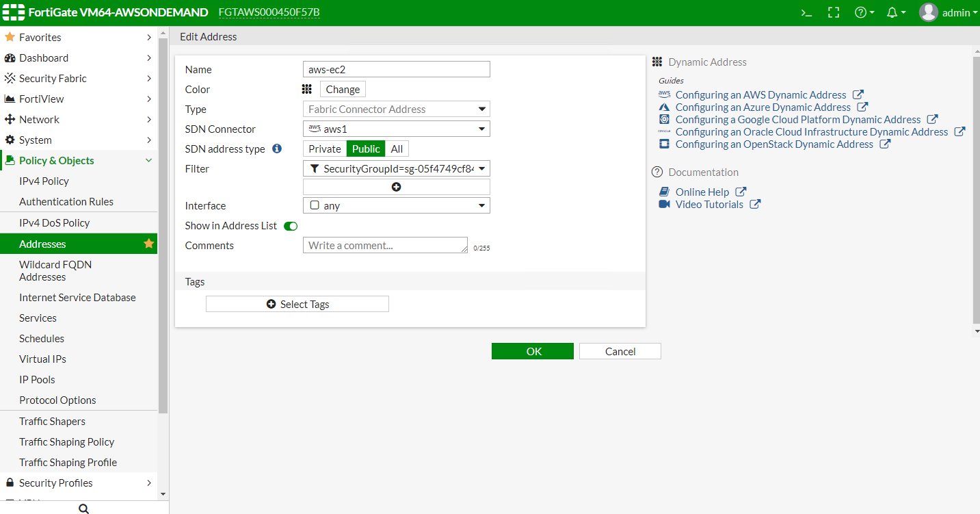Open the CLI console from top bar

pos(806,12)
